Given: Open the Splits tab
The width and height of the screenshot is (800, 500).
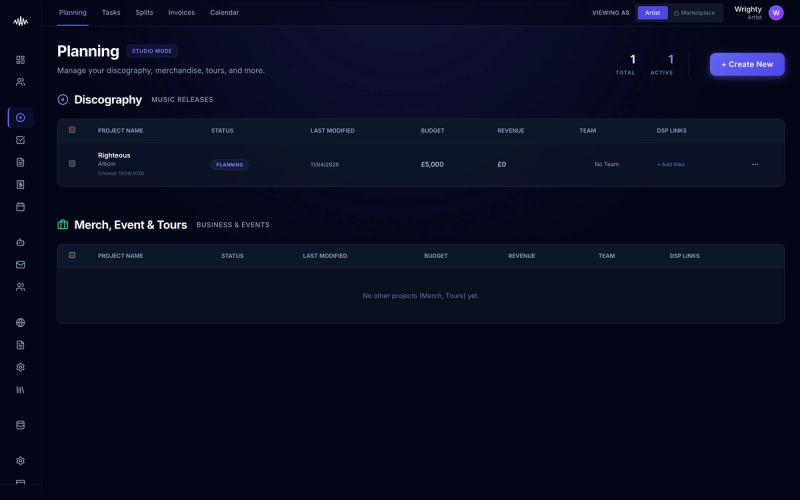Looking at the screenshot, I should click(x=144, y=12).
